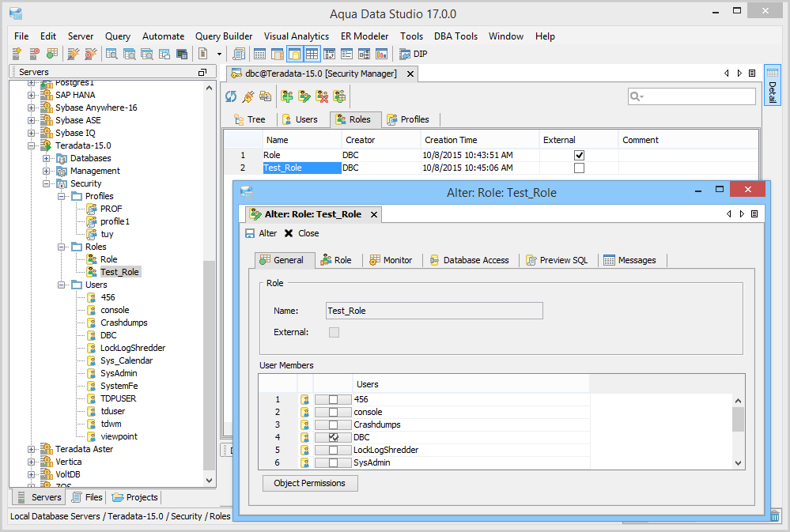The width and height of the screenshot is (790, 532).
Task: Click the Alter Role icon with the pencil
Action: [x=304, y=96]
